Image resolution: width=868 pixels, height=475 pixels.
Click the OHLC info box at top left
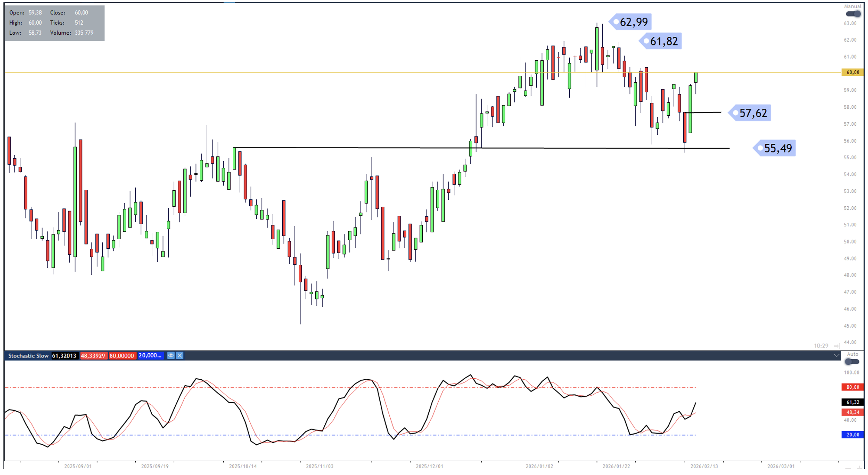point(54,23)
